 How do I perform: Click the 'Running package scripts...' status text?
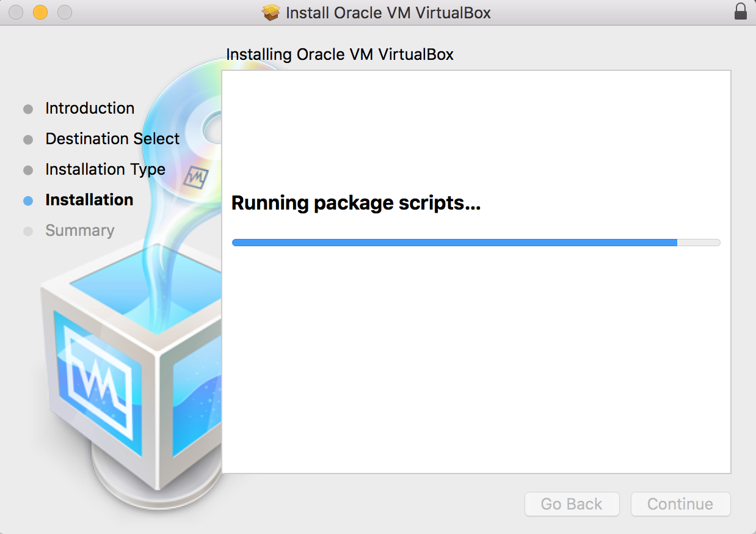(356, 203)
